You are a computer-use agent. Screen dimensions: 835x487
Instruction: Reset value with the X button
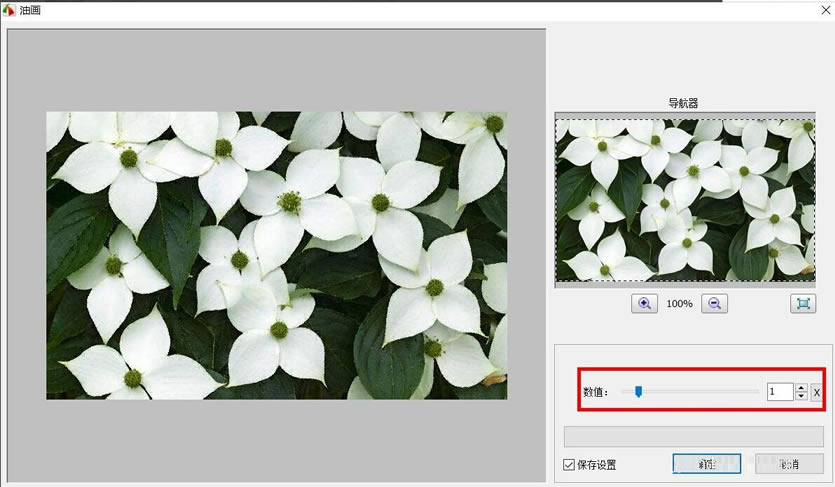[816, 392]
